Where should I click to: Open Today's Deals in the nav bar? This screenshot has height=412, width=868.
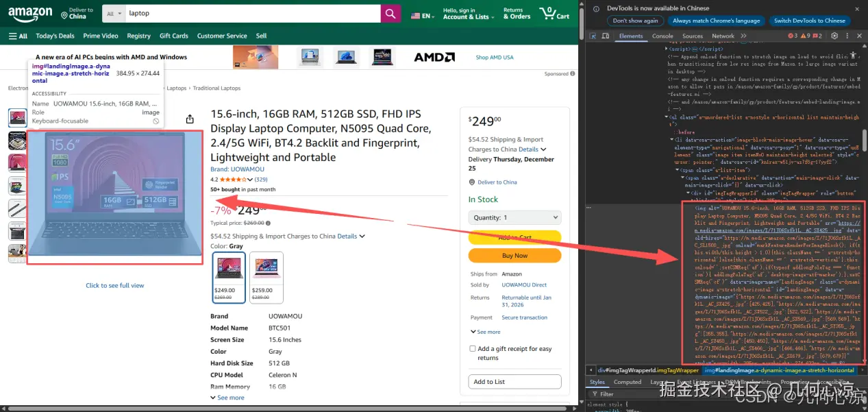(55, 36)
